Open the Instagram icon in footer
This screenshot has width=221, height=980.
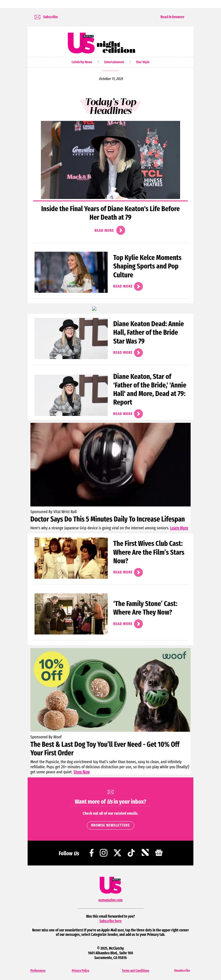pyautogui.click(x=104, y=852)
